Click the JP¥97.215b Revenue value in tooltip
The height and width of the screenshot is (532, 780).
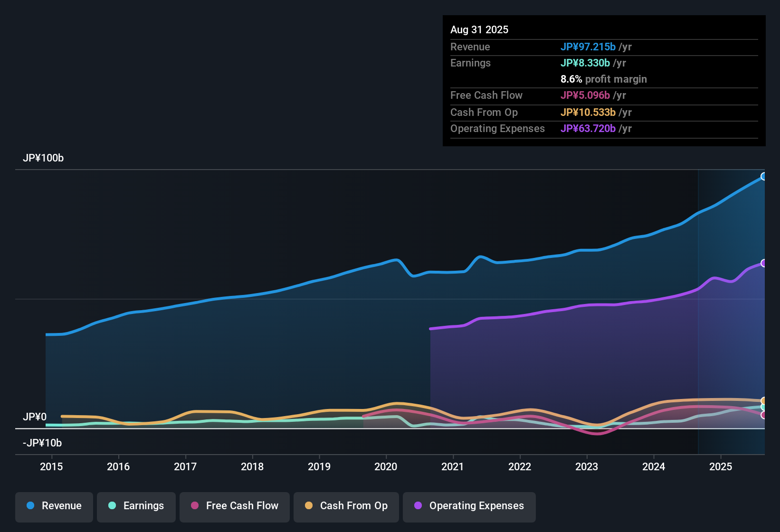[x=589, y=47]
